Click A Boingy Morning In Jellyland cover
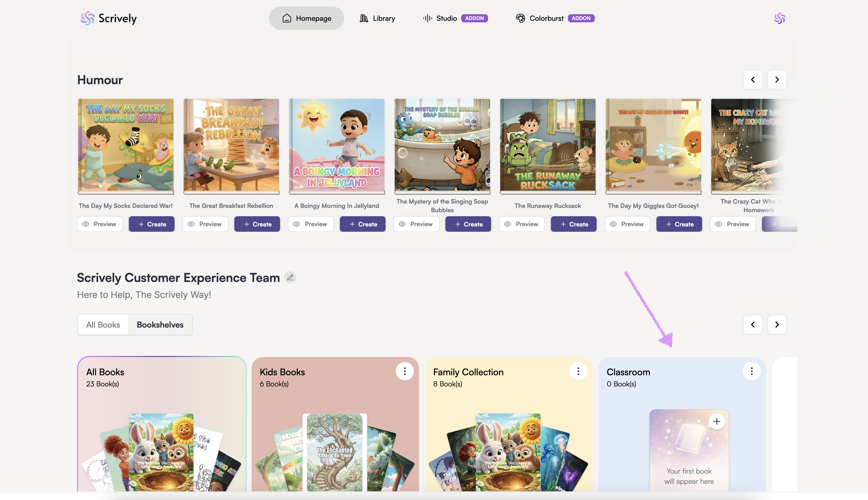This screenshot has height=500, width=868. 337,145
